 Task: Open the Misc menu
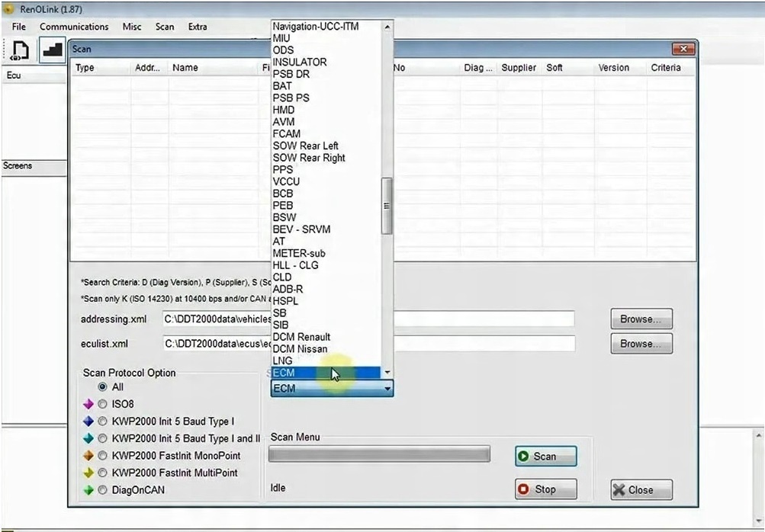pyautogui.click(x=132, y=27)
